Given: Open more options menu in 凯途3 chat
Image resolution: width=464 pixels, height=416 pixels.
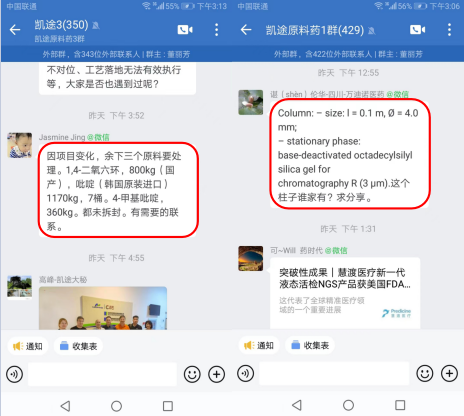Looking at the screenshot, I should (217, 30).
